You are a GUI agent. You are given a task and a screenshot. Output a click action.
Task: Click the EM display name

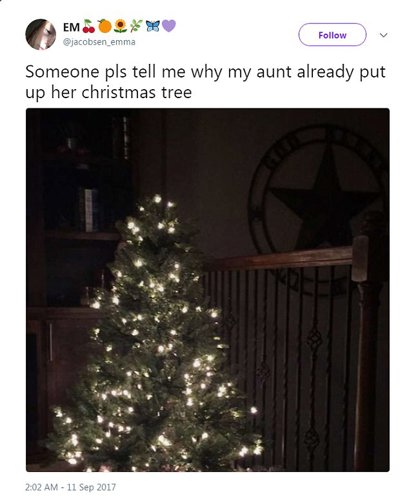[71, 27]
